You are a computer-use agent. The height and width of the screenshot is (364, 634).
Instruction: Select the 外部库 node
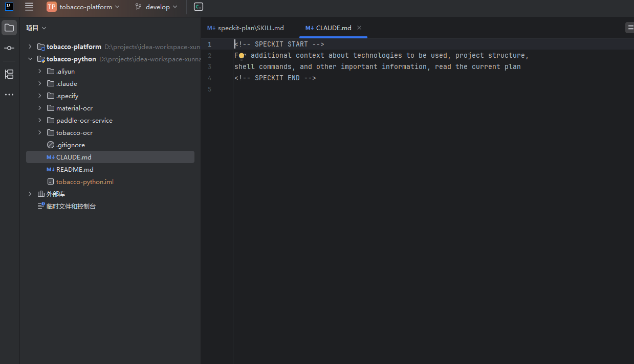pyautogui.click(x=110, y=194)
